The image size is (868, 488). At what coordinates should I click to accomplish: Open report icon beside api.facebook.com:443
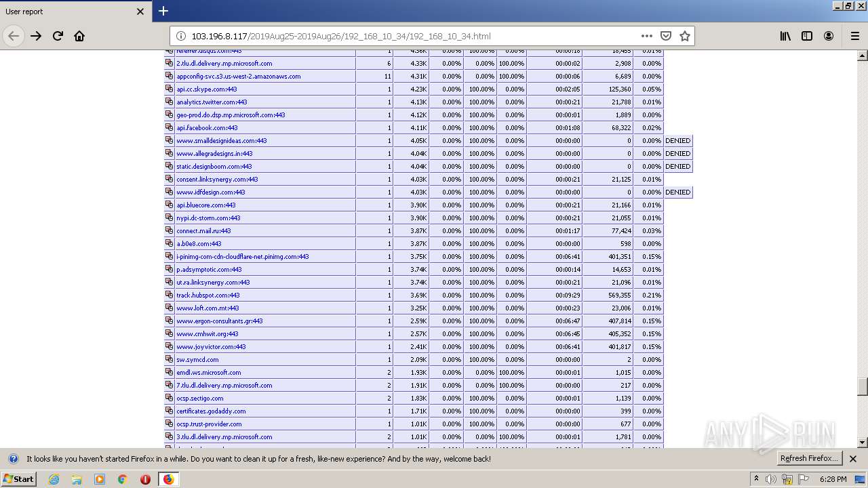coord(170,127)
